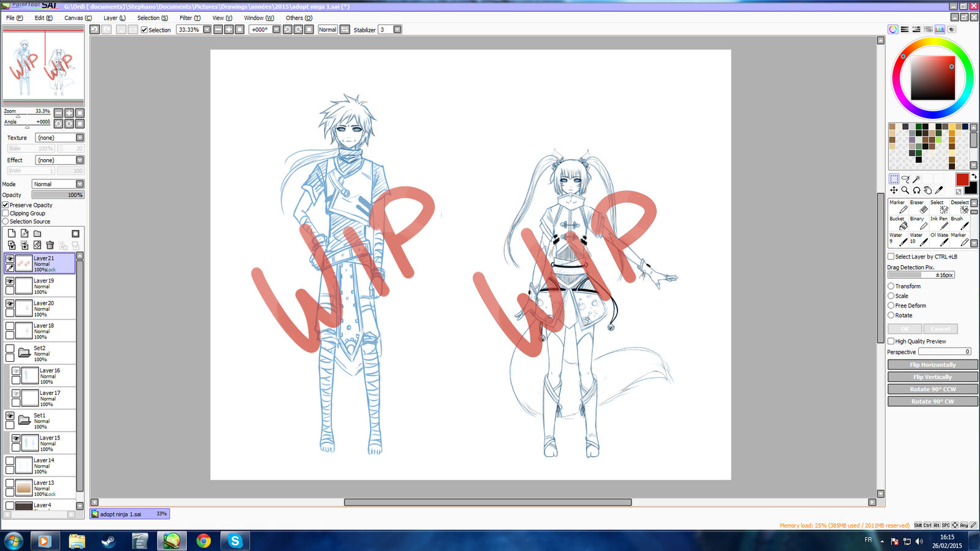Screen dimensions: 980x551
Task: Click the Rotate 90° CCW button
Action: click(932, 389)
